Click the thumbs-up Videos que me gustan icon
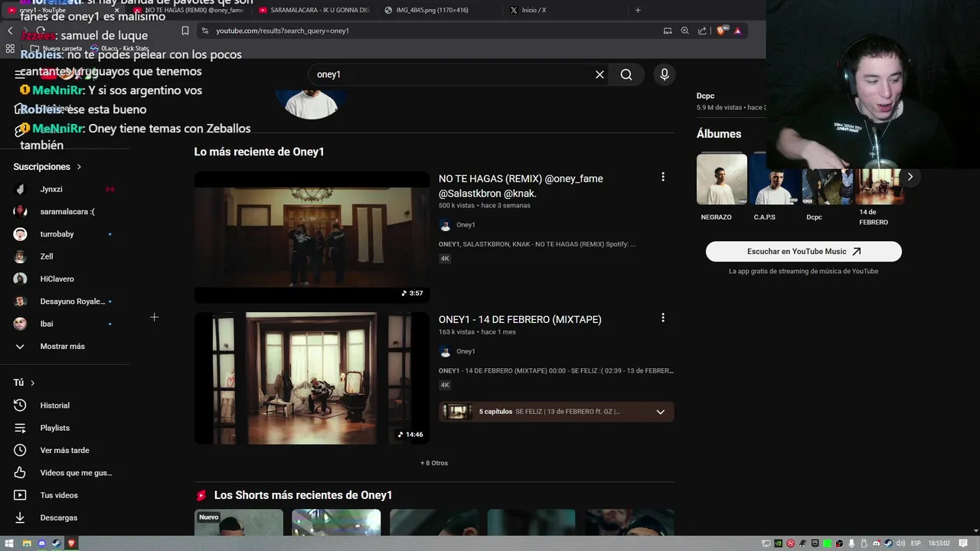The image size is (980, 551). (20, 473)
